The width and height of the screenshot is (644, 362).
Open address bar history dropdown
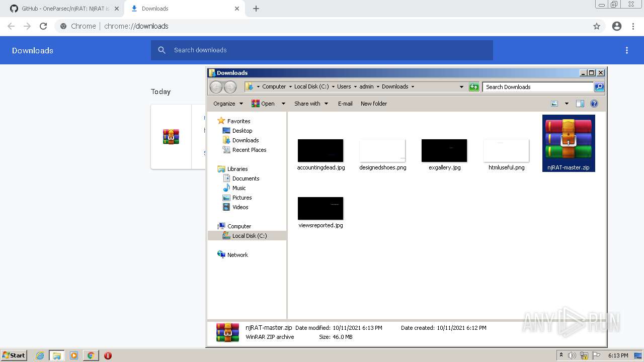[461, 87]
